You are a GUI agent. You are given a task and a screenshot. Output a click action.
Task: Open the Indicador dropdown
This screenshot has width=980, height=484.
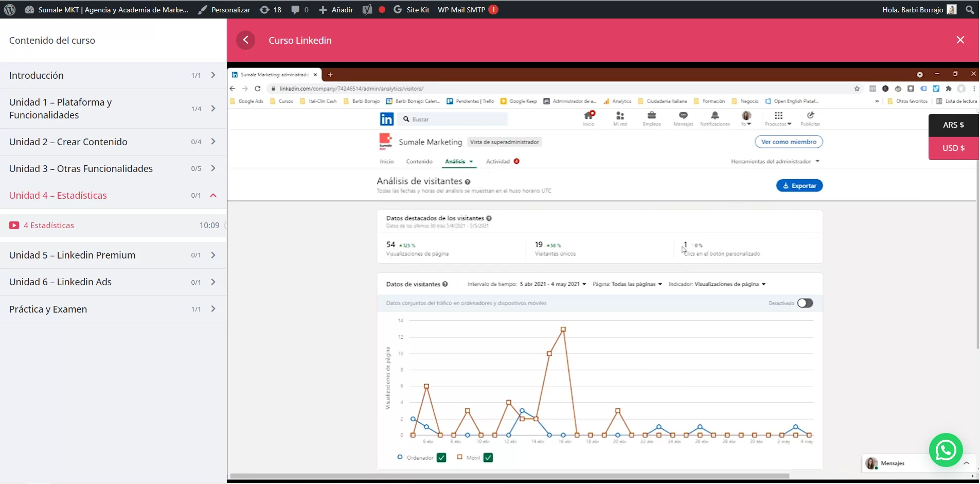(717, 284)
